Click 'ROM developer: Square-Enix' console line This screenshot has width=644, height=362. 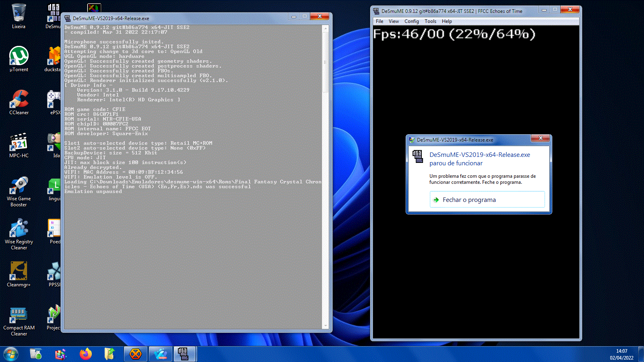pyautogui.click(x=106, y=134)
